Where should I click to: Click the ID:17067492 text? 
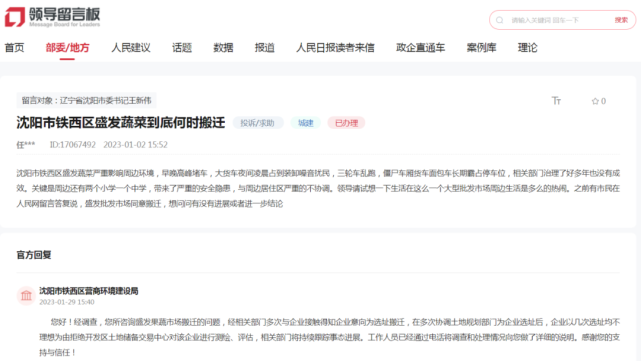click(73, 145)
